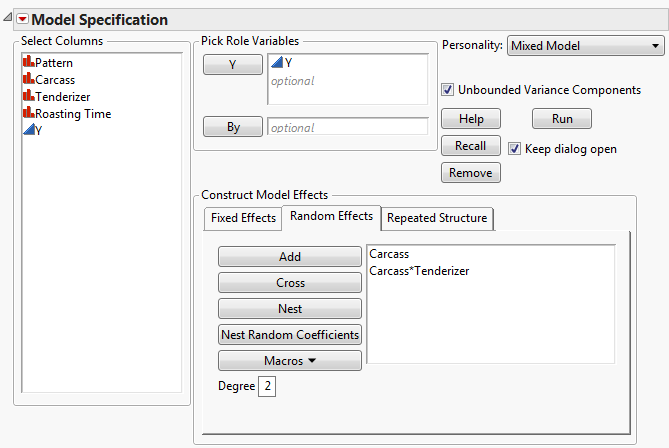This screenshot has width=669, height=448.
Task: Click the Pattern column nominal icon
Action: pyautogui.click(x=28, y=63)
